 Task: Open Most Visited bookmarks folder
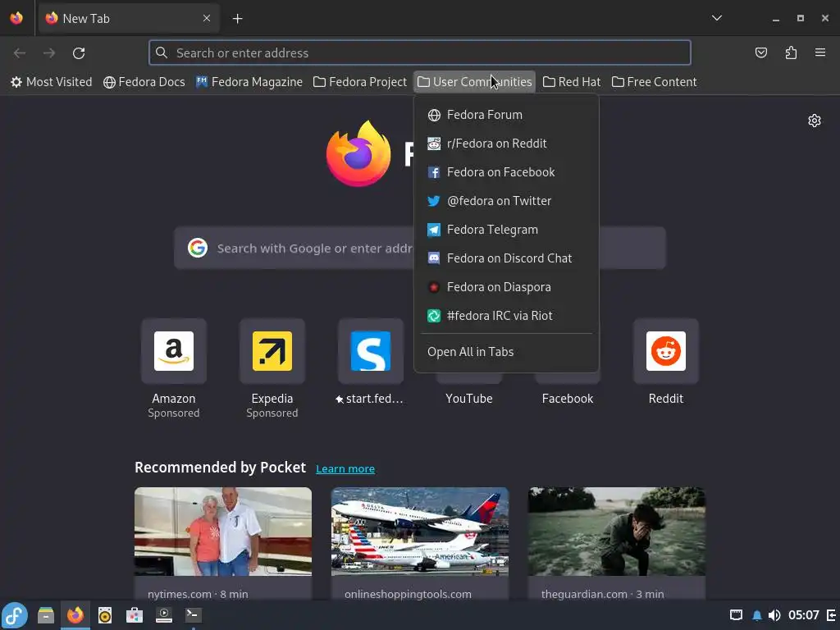pyautogui.click(x=52, y=82)
